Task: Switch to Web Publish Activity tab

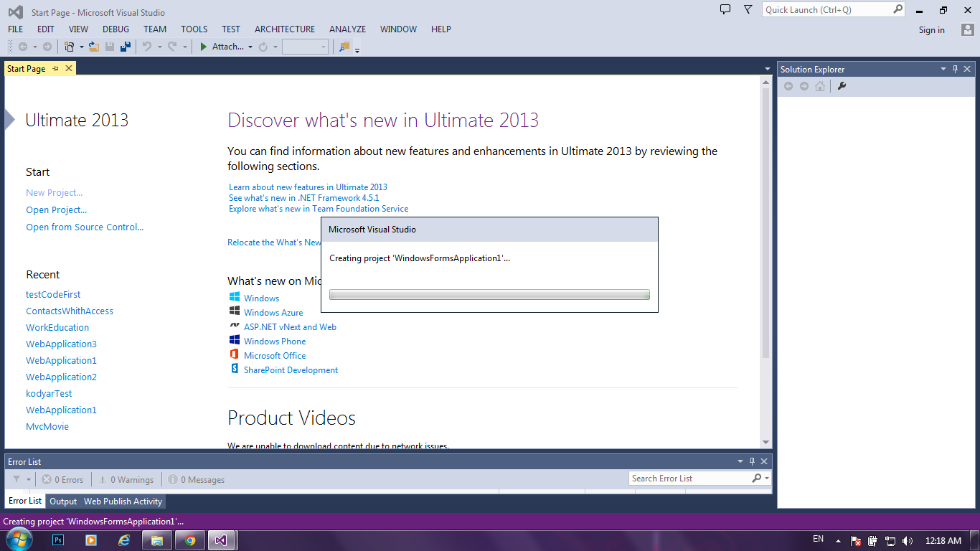Action: pyautogui.click(x=123, y=501)
